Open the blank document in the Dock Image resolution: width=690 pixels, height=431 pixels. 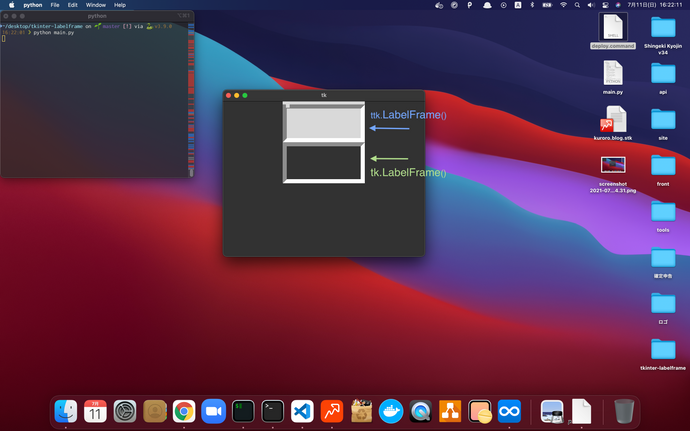(581, 412)
